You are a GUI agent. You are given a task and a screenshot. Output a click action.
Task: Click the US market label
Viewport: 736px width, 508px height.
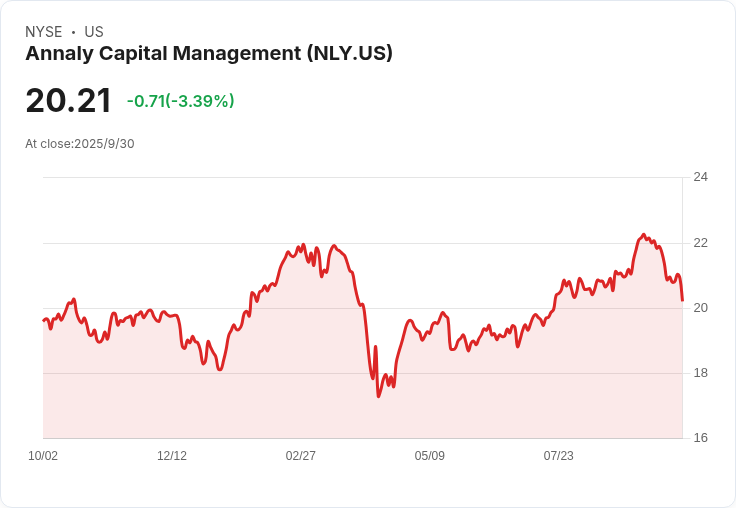point(94,32)
